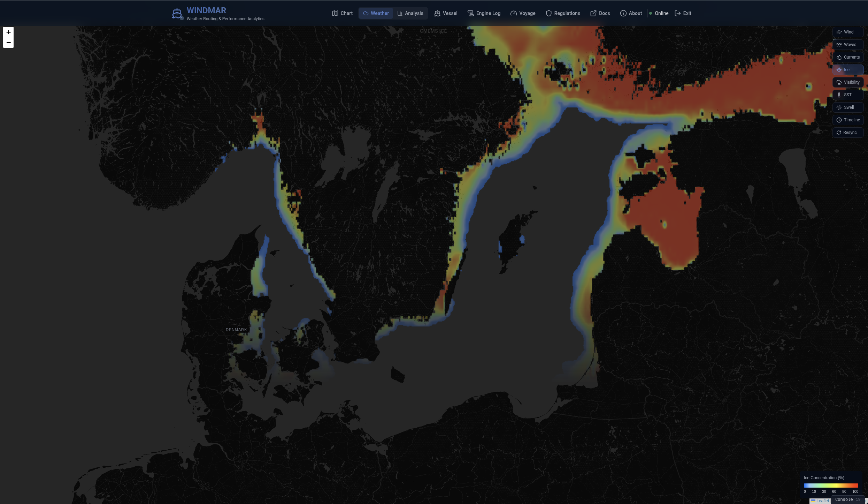Enable the Swell layer
Screen dimensions: 868x504
point(848,107)
